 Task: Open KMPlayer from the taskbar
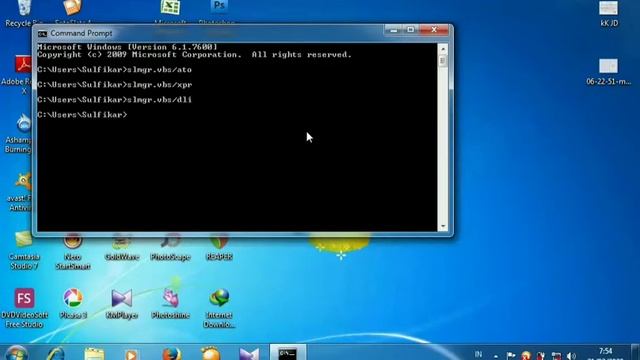[249, 354]
